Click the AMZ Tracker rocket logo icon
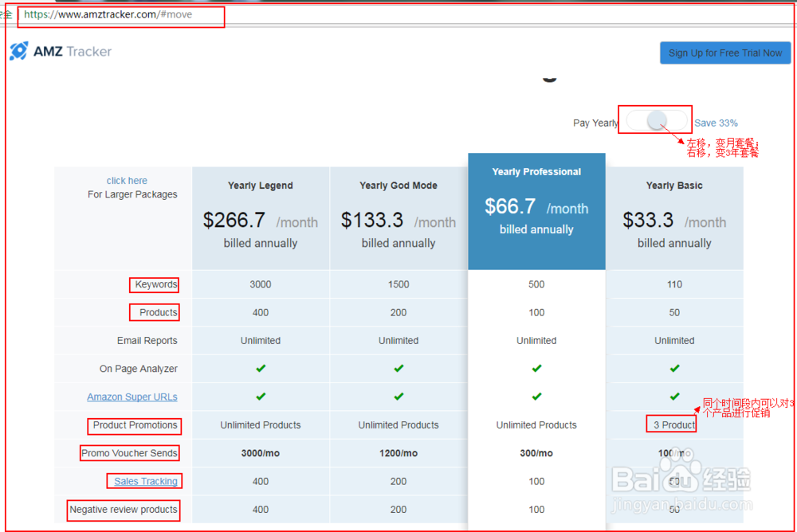This screenshot has height=532, width=797. coord(19,51)
